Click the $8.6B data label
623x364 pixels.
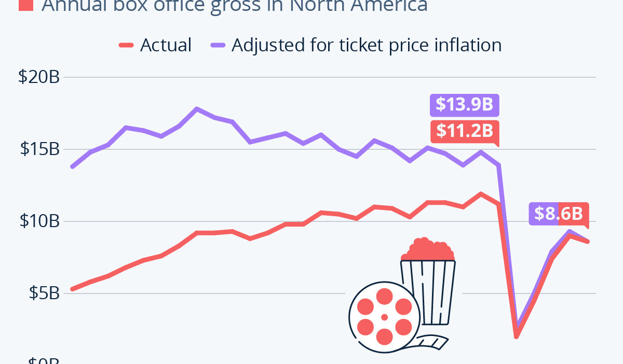click(x=559, y=214)
